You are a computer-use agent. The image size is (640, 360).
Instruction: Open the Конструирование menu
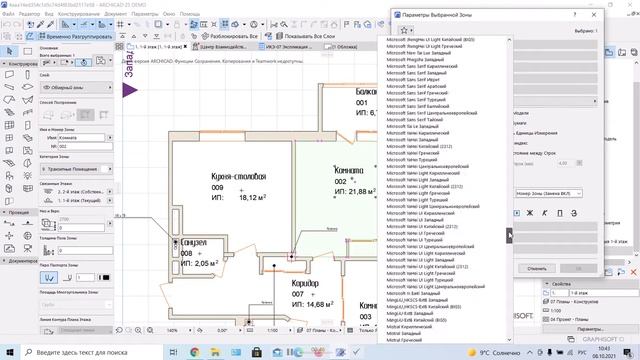tap(79, 14)
